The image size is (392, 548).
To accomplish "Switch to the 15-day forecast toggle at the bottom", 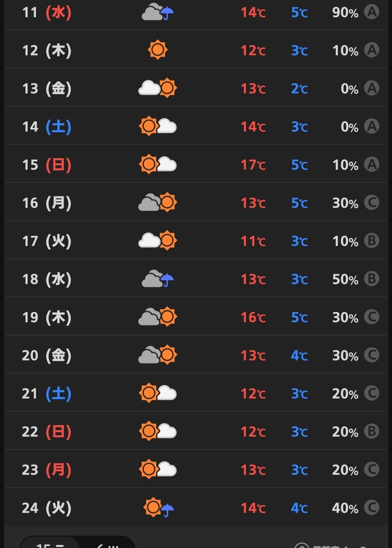I will coord(50,544).
